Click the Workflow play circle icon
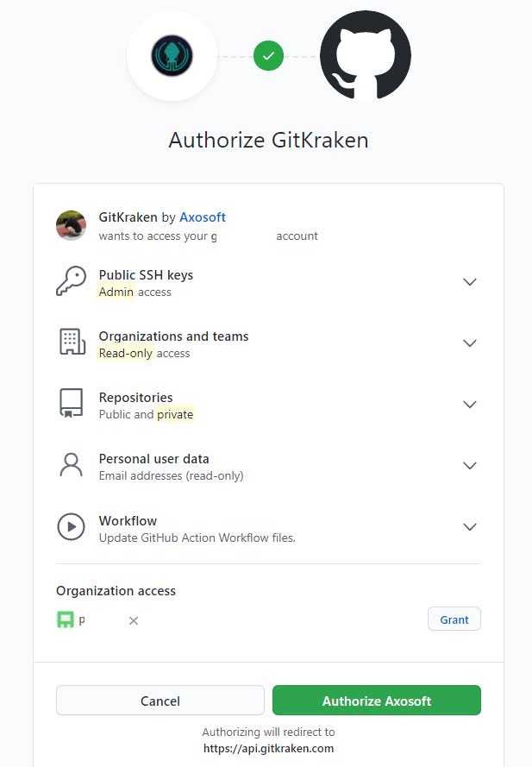The height and width of the screenshot is (767, 532). 72,527
